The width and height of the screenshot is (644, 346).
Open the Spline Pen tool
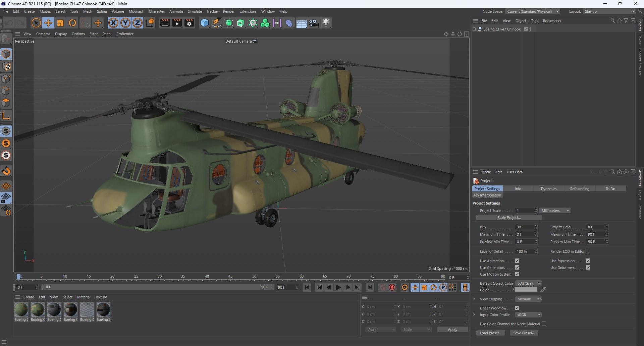pos(217,23)
